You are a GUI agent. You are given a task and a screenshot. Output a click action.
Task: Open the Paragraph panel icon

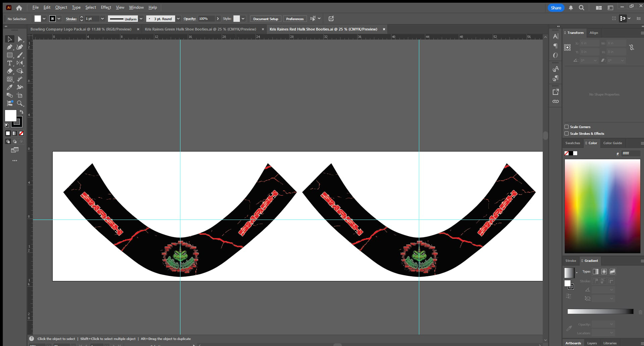tap(555, 46)
